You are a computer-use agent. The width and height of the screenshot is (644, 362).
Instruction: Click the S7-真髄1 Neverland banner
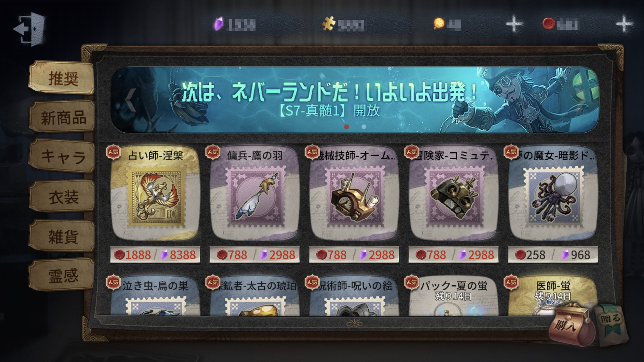click(355, 100)
